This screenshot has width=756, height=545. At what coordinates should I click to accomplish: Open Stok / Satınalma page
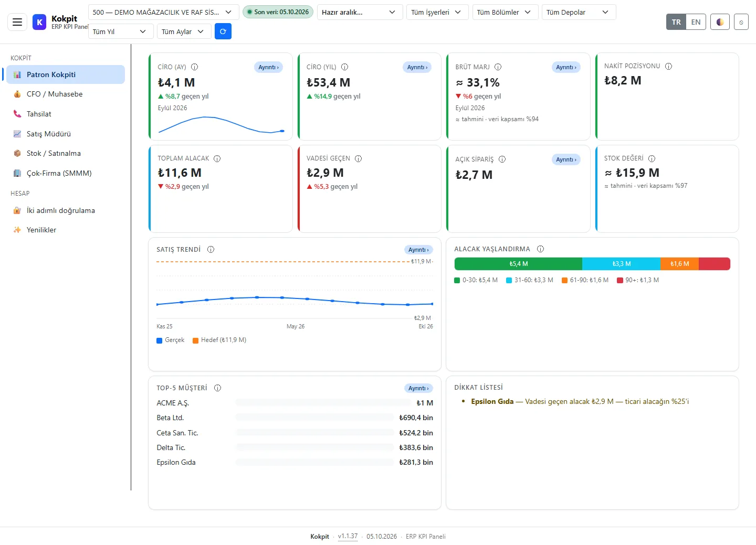(x=66, y=153)
